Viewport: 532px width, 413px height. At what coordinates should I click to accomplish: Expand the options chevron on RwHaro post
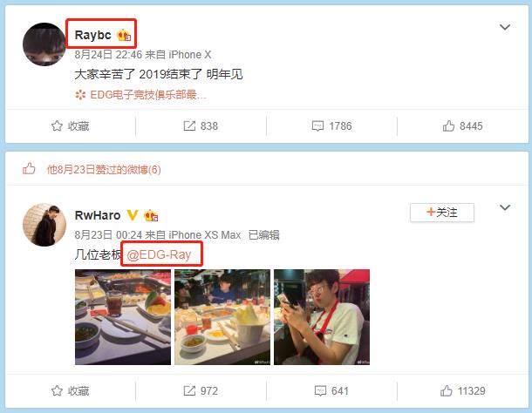[x=505, y=207]
